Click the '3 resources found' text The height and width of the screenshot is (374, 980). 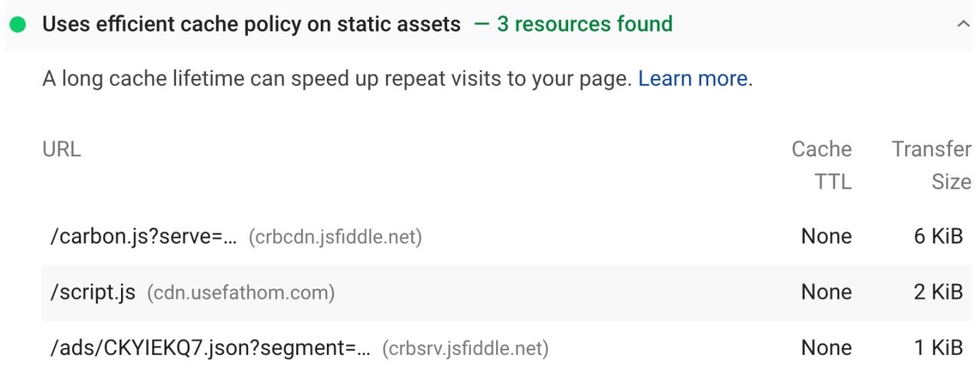585,25
